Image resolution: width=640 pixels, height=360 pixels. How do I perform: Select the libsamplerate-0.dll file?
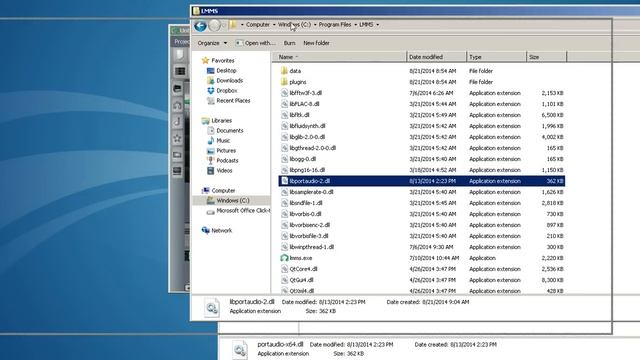311,192
